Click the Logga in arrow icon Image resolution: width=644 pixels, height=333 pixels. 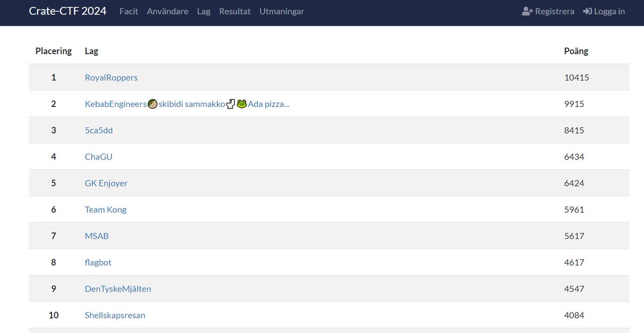[x=588, y=11]
